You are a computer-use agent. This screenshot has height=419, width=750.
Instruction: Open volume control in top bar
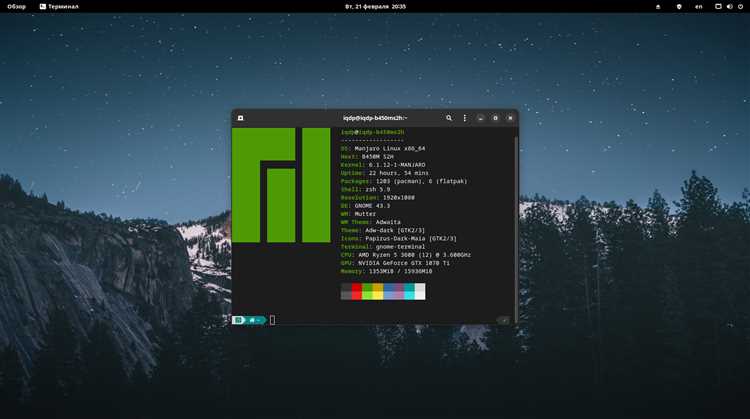click(729, 7)
